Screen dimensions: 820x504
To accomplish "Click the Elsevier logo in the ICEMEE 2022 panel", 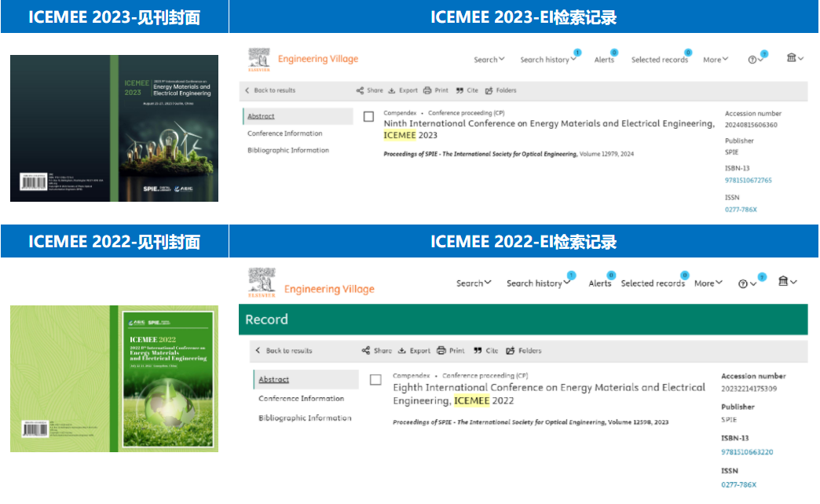I will pos(262,283).
